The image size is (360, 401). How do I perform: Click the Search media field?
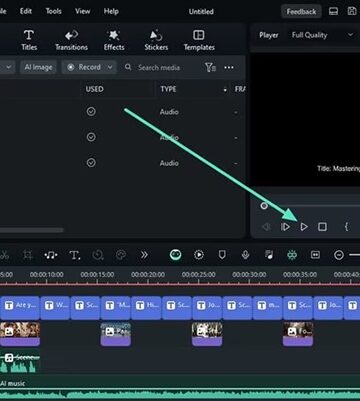tap(159, 68)
